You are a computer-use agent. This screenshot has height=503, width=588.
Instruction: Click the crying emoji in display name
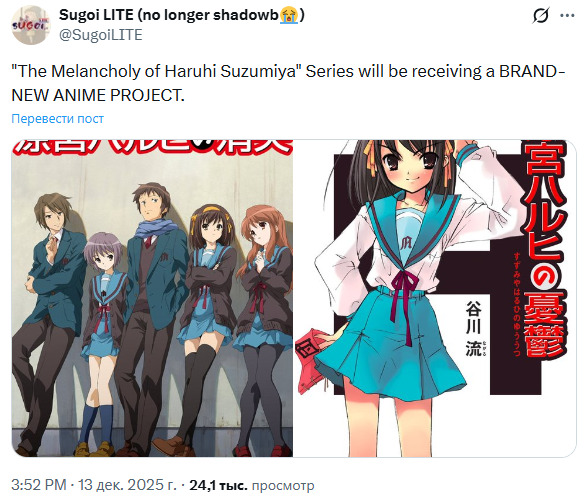click(x=289, y=15)
